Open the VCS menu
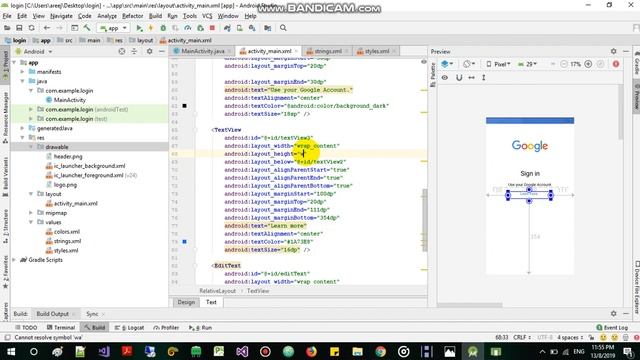The width and height of the screenshot is (640, 360). click(207, 16)
